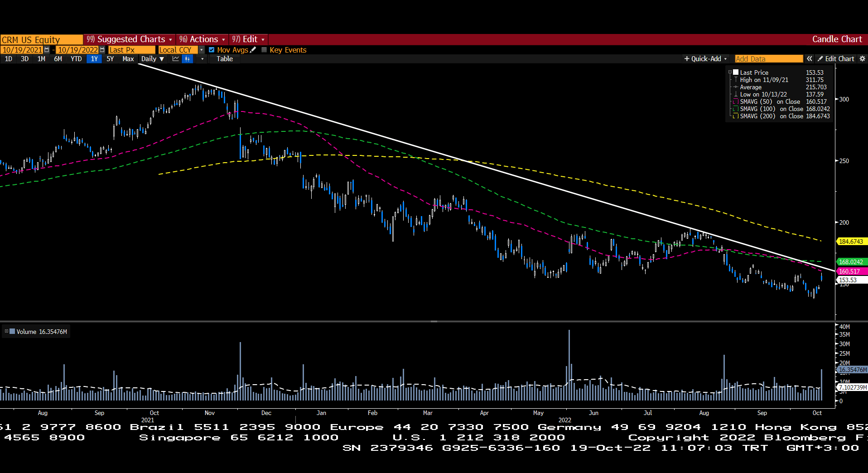The image size is (868, 473).
Task: Click the end date 10/19/2022 field
Action: (x=78, y=50)
